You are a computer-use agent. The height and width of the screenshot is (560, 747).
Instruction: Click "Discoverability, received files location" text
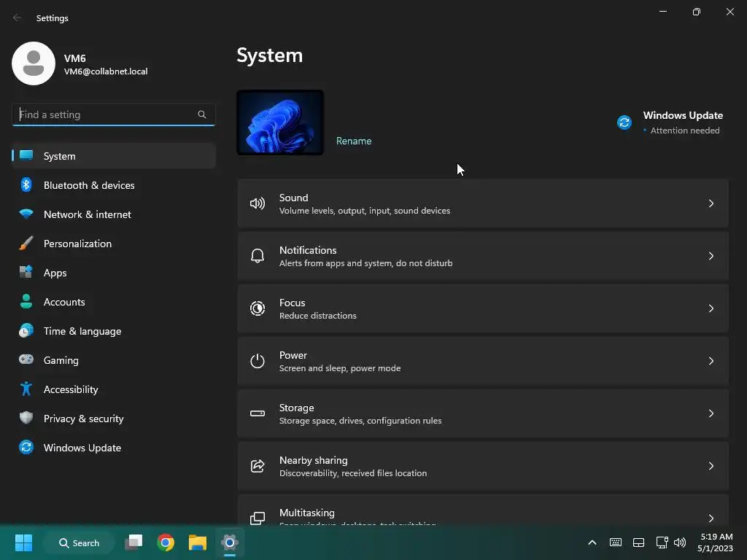tap(353, 472)
